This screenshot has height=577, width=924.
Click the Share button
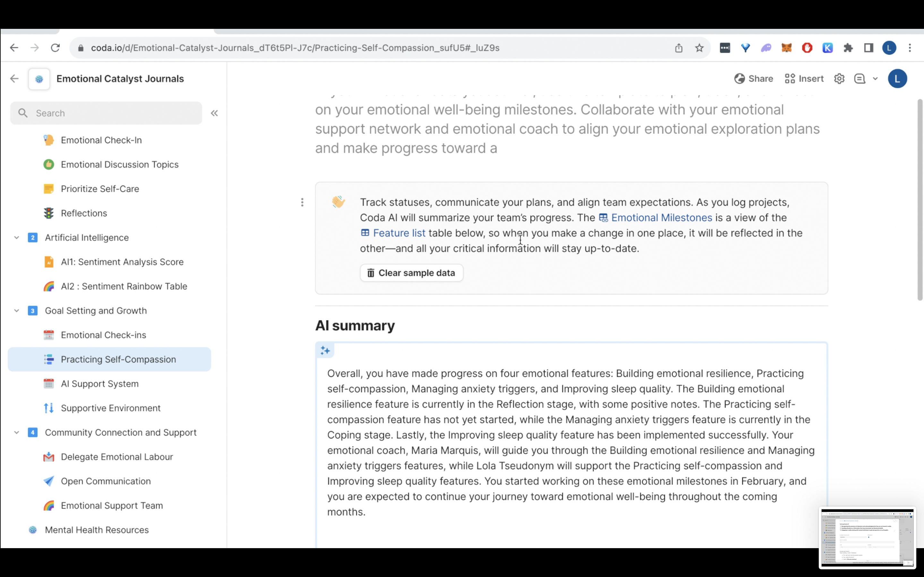coord(753,79)
